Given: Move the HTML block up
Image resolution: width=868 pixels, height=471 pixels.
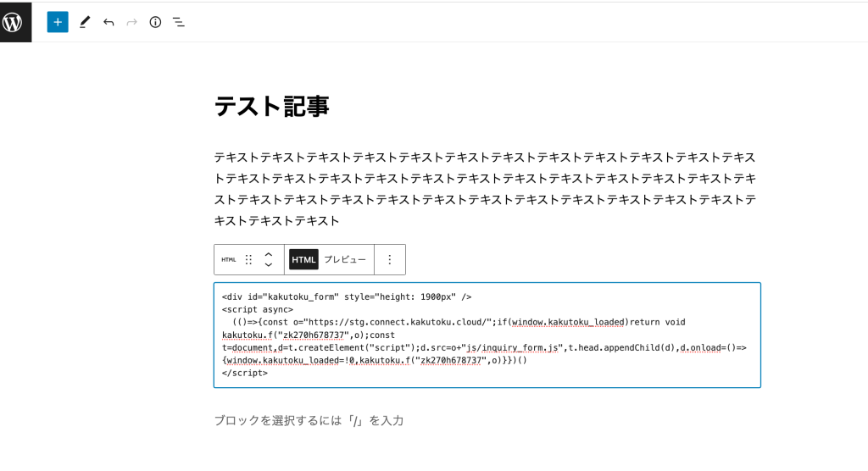Looking at the screenshot, I should (x=269, y=253).
